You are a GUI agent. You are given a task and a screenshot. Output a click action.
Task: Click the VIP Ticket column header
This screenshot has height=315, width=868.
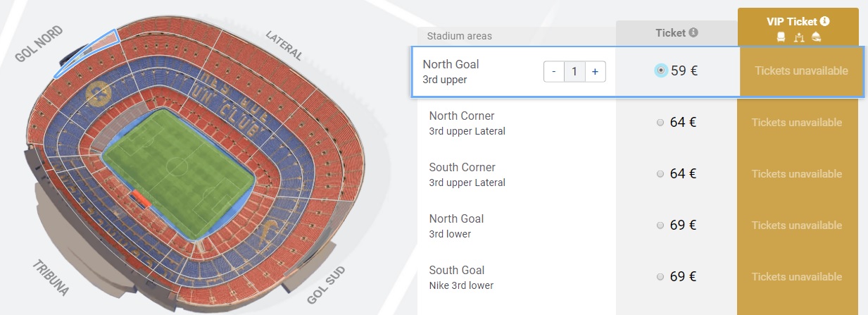791,22
